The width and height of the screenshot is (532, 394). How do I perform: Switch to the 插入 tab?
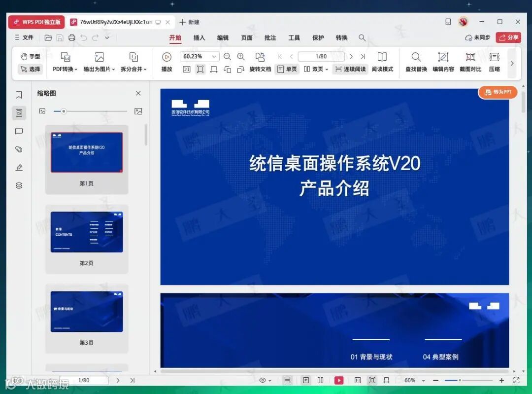pyautogui.click(x=199, y=37)
